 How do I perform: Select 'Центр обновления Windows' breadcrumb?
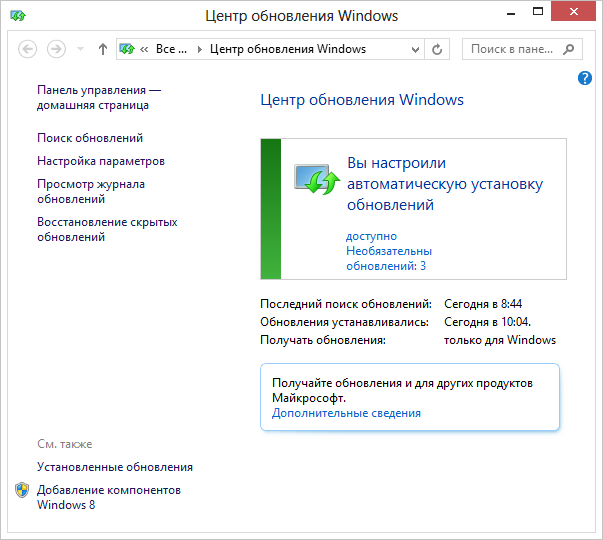pos(288,49)
